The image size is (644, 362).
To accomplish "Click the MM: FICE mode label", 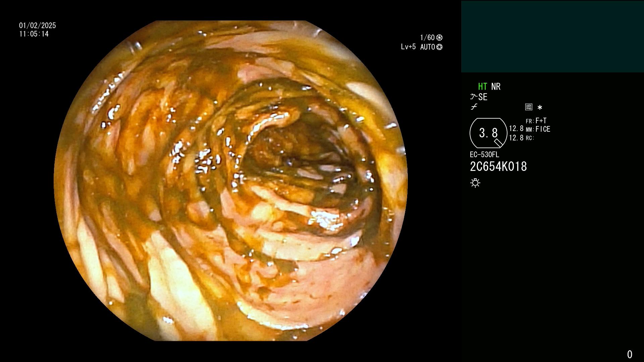I will 538,129.
